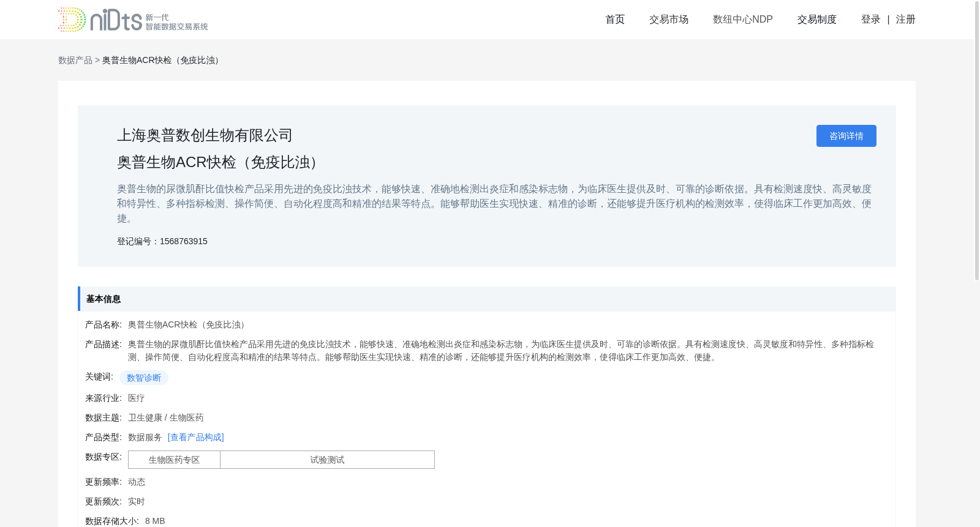
Task: Click the 咨询详情 button
Action: (x=846, y=136)
